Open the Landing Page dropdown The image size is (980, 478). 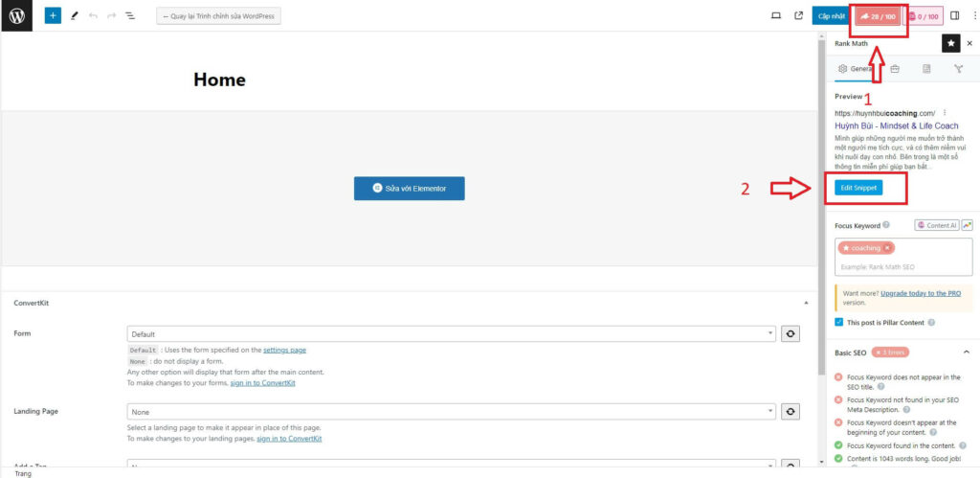[451, 411]
